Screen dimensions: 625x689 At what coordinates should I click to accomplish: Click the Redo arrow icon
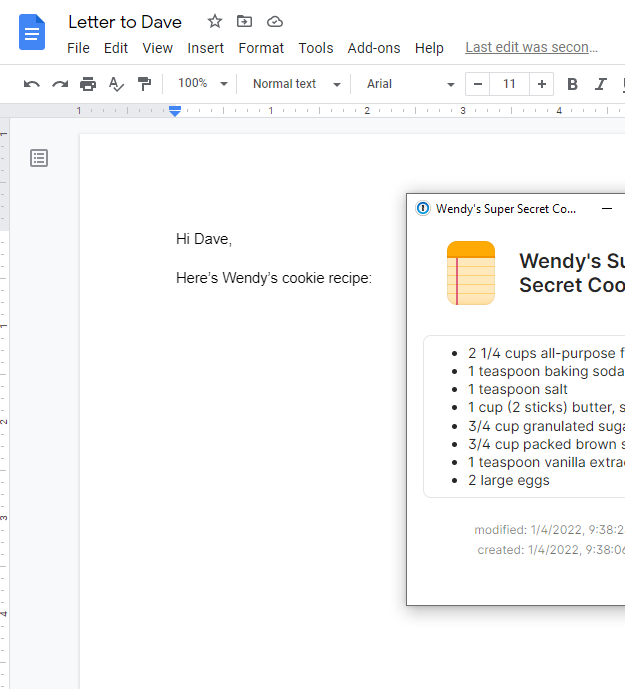coord(60,84)
